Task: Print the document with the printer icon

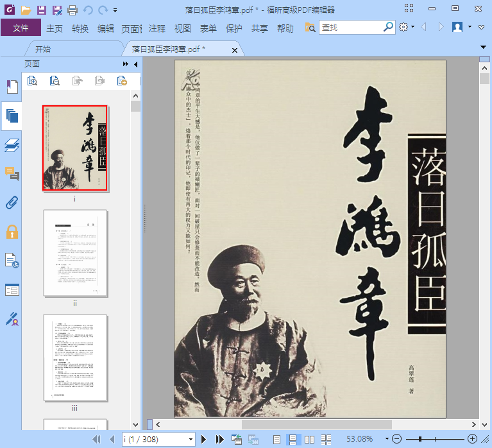Action: 72,10
